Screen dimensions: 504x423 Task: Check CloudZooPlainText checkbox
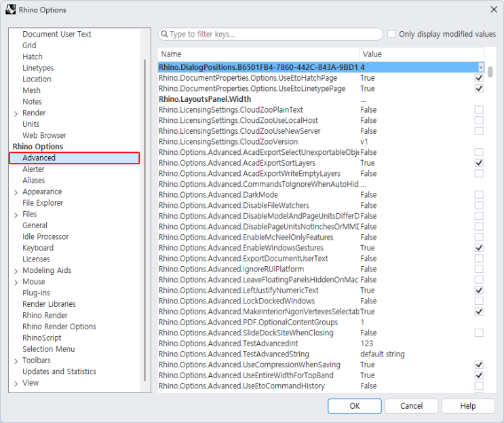click(479, 110)
